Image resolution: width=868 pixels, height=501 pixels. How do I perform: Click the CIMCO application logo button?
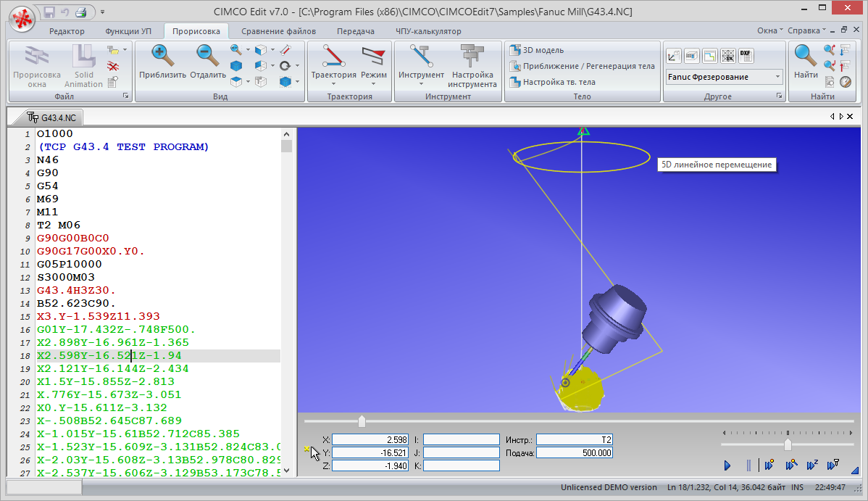tap(22, 20)
